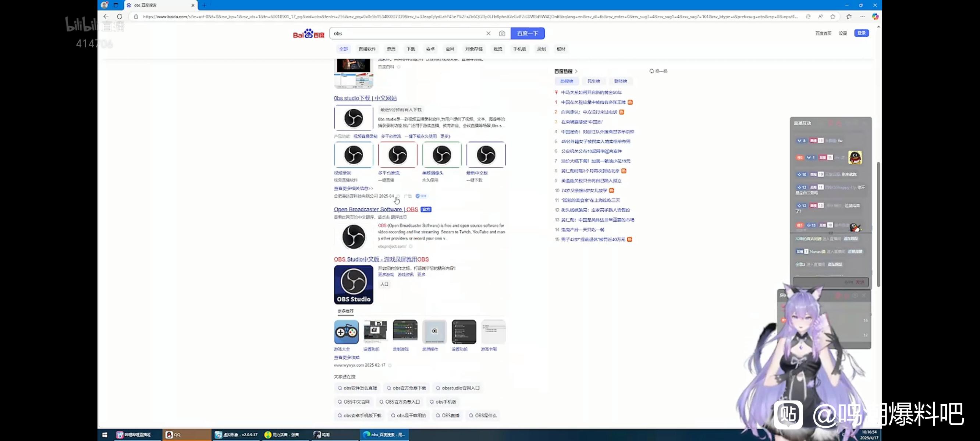Select the 安卓 filter tab
980x441 pixels.
(430, 49)
